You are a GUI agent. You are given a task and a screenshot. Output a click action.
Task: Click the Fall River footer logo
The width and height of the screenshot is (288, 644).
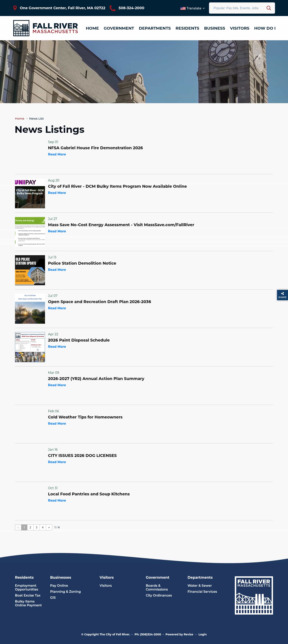click(x=254, y=595)
